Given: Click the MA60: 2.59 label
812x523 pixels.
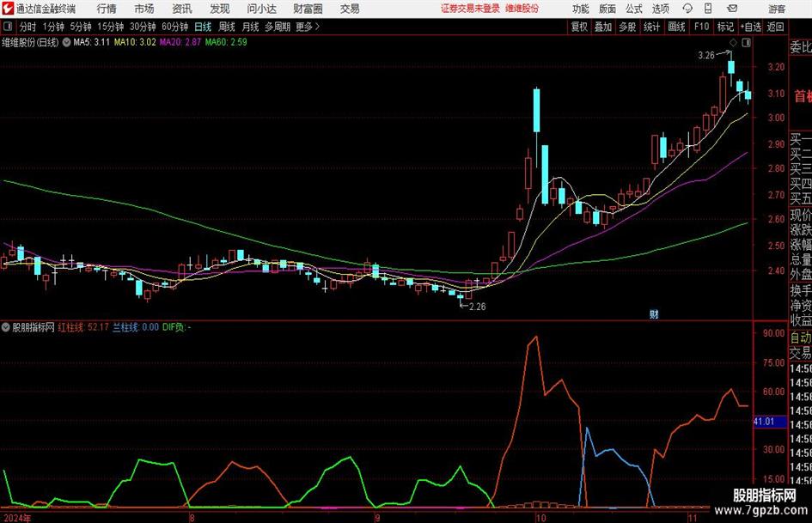Looking at the screenshot, I should click(x=226, y=42).
